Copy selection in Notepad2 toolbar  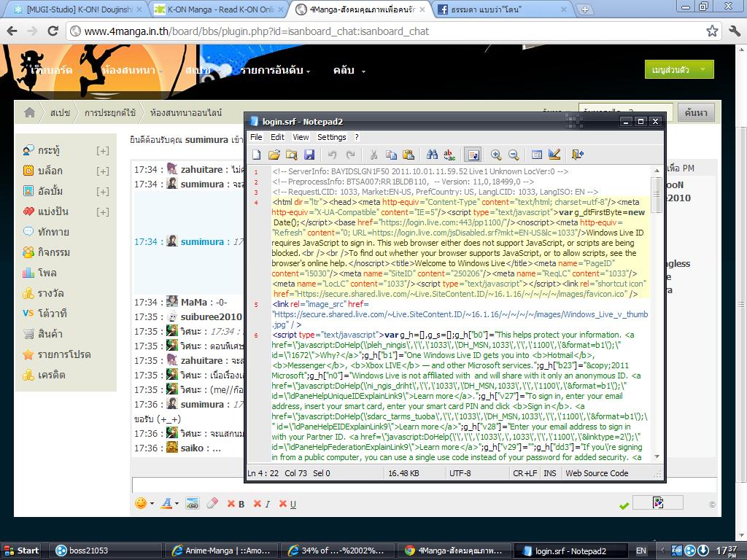(391, 155)
